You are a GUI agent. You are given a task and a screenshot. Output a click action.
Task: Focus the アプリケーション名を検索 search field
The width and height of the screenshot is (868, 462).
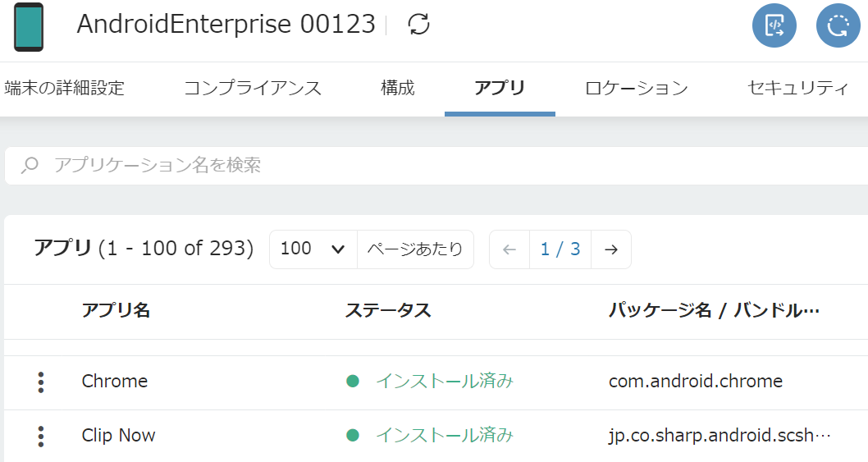410,166
